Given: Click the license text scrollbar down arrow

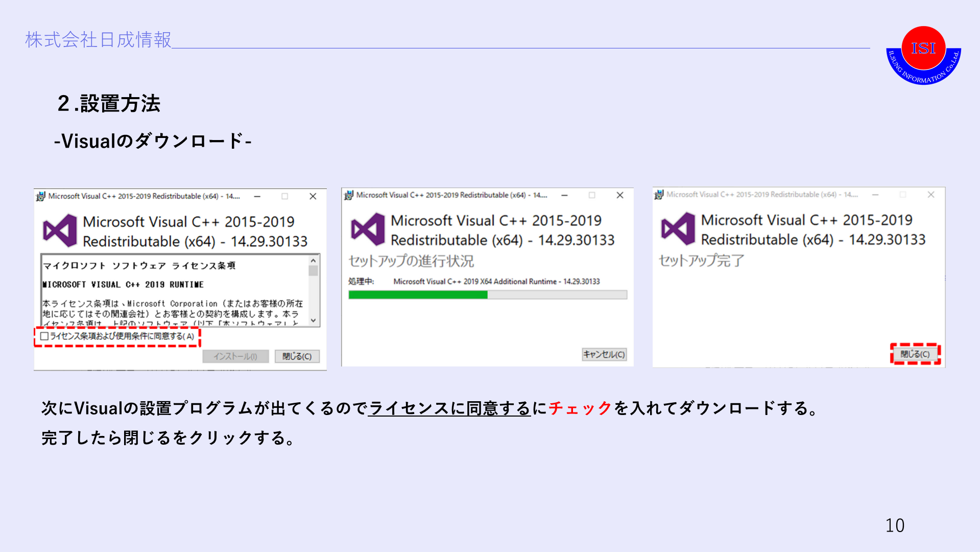Looking at the screenshot, I should pyautogui.click(x=314, y=320).
